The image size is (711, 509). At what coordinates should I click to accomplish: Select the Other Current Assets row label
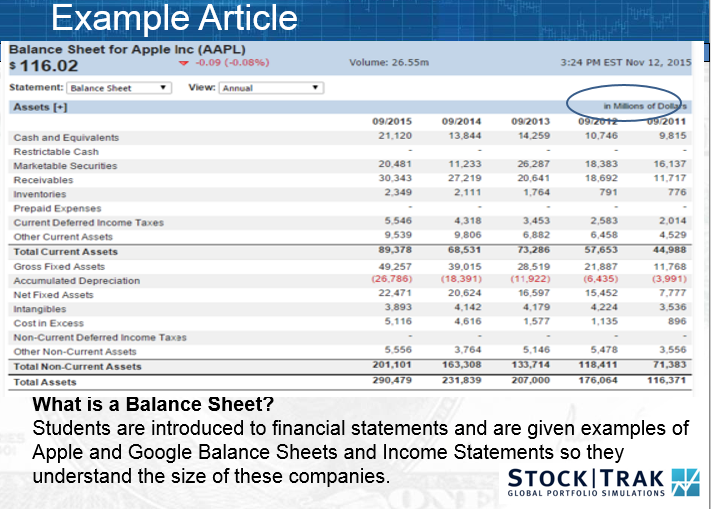tap(63, 237)
